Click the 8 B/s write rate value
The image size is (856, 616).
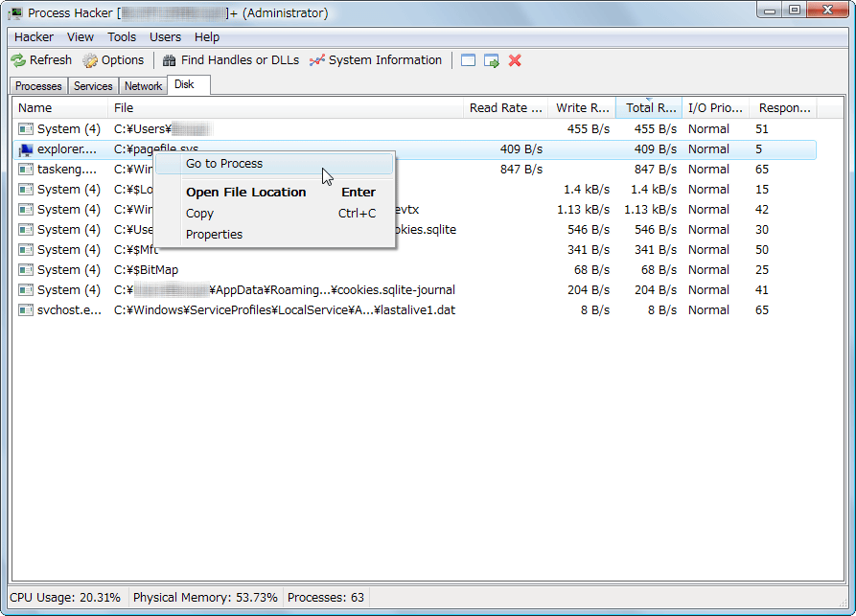pyautogui.click(x=595, y=310)
